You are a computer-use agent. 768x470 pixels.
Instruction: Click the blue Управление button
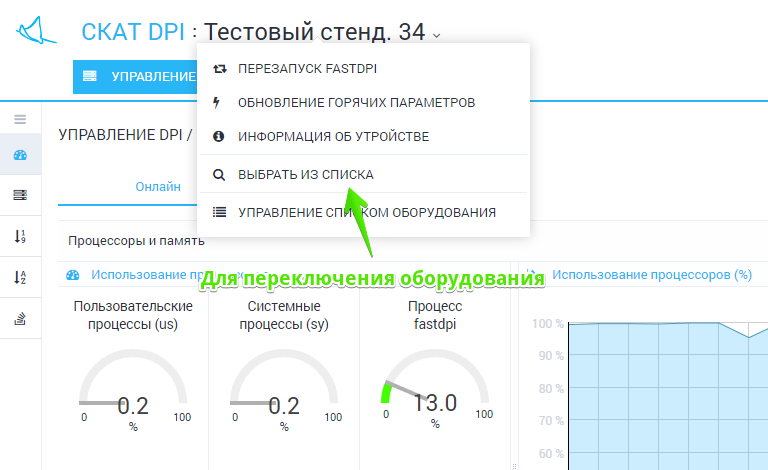click(x=136, y=76)
